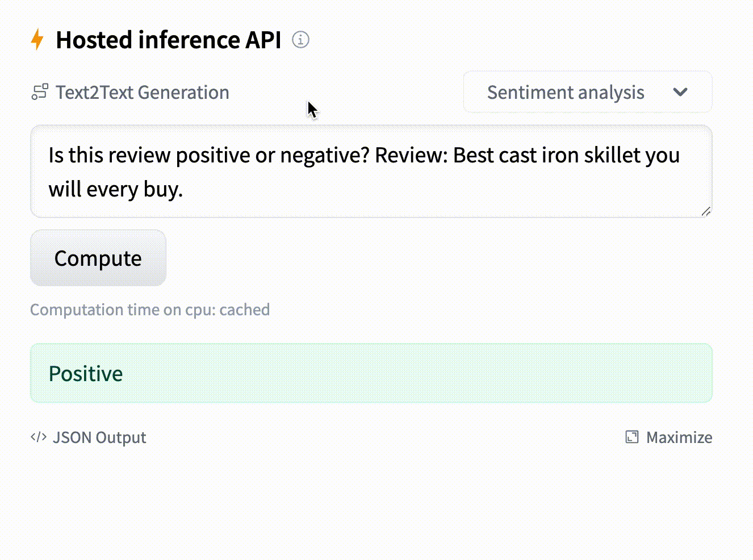Viewport: 753px width, 560px height.
Task: Open the info icon beside Hosted inference API
Action: 300,40
